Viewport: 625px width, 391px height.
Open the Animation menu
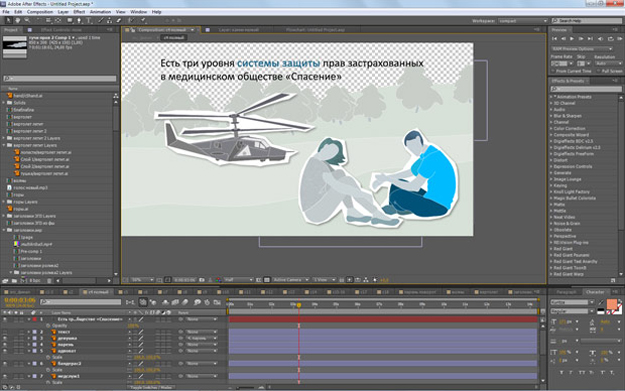point(100,12)
